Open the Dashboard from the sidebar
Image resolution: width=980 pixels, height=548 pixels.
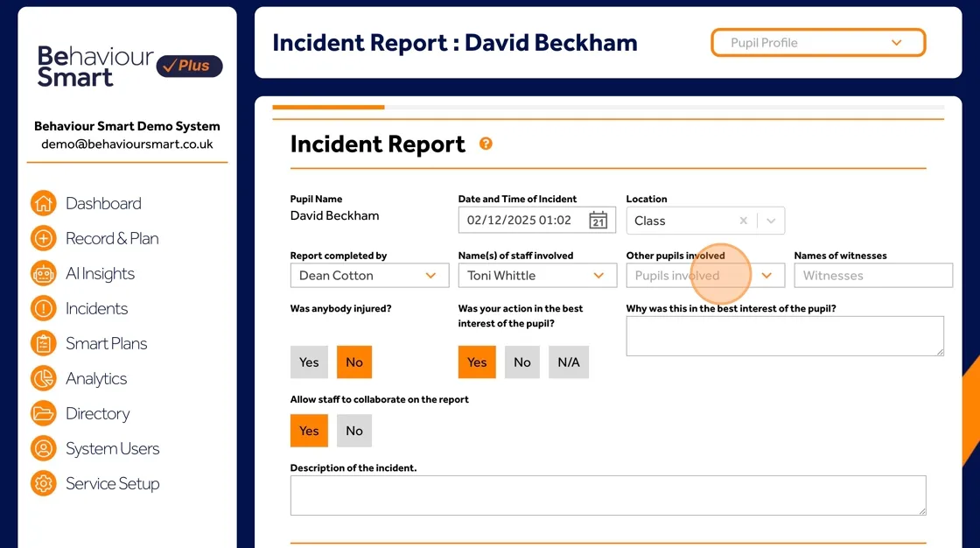[x=103, y=203]
